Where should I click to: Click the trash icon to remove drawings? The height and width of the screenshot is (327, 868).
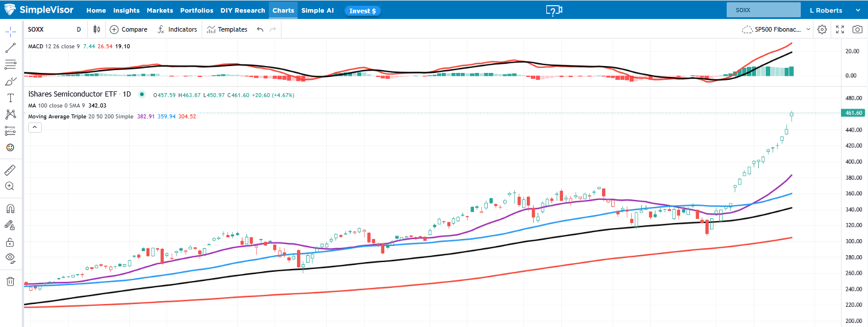pyautogui.click(x=10, y=281)
